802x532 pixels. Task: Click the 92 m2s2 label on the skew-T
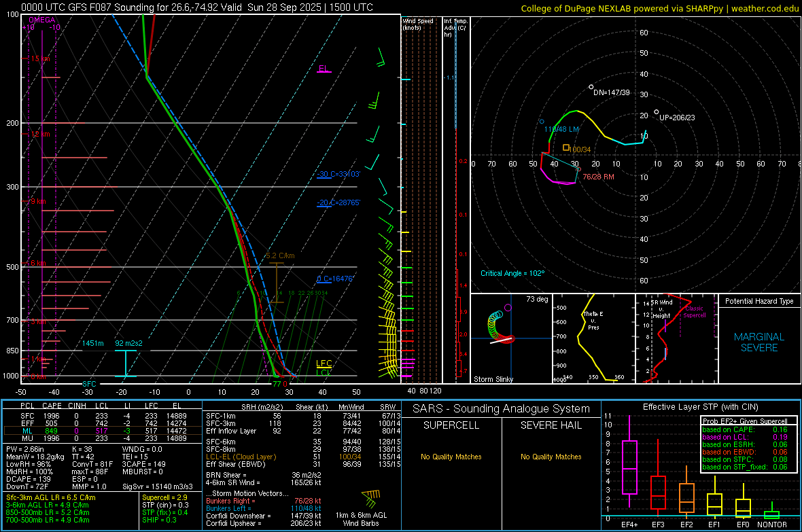pyautogui.click(x=128, y=343)
